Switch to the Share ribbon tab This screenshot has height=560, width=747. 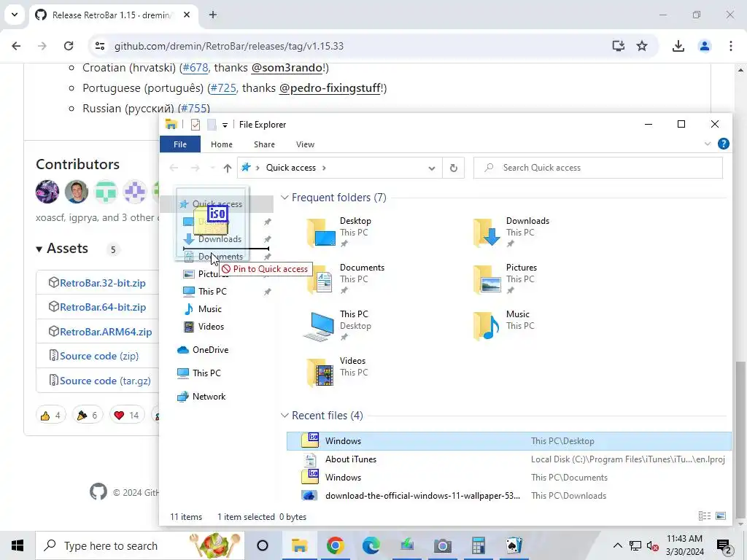(x=264, y=144)
